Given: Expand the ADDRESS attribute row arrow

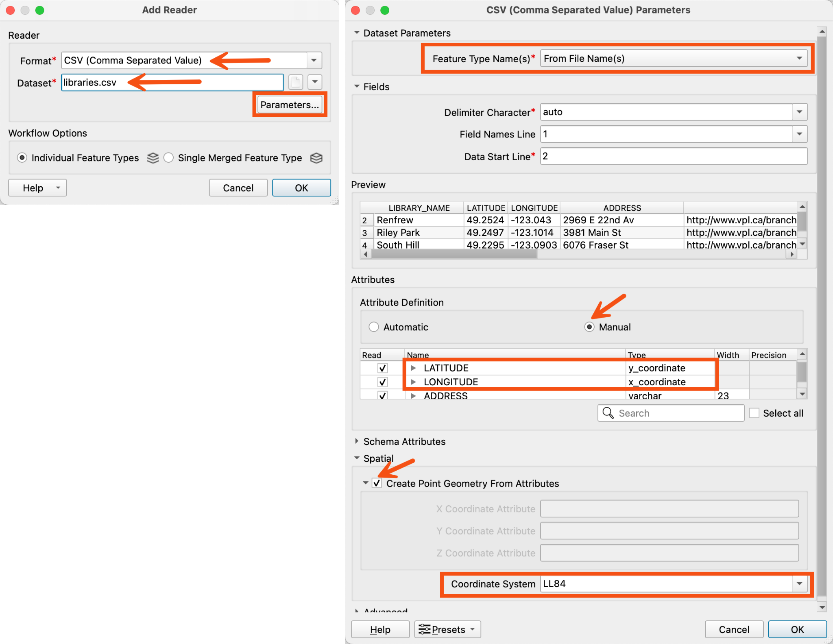Looking at the screenshot, I should [413, 395].
